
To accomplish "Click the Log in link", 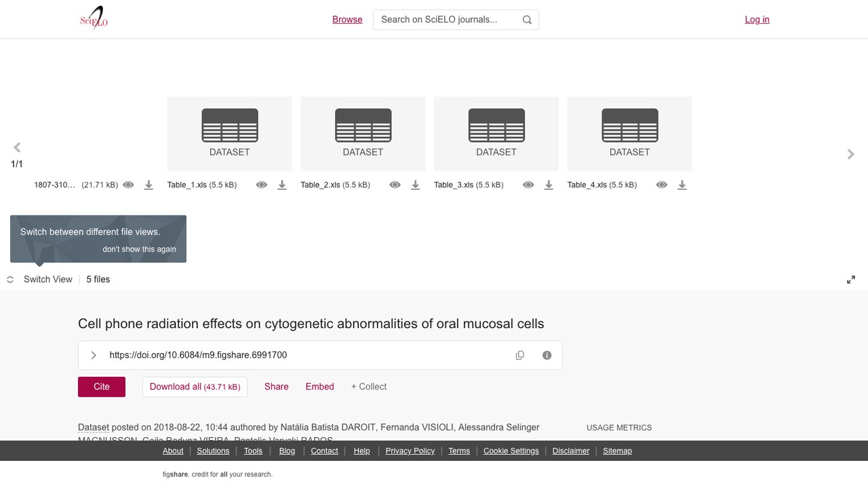I will pyautogui.click(x=757, y=20).
